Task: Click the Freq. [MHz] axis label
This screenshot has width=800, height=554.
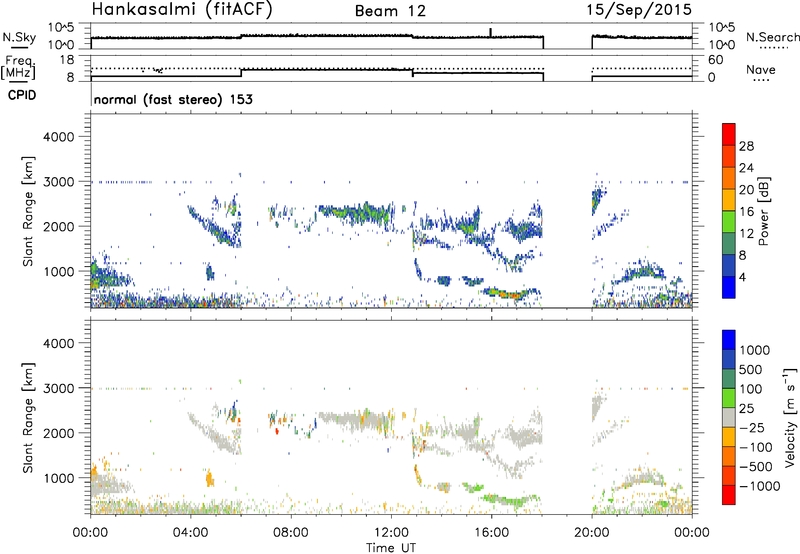Action: point(18,67)
